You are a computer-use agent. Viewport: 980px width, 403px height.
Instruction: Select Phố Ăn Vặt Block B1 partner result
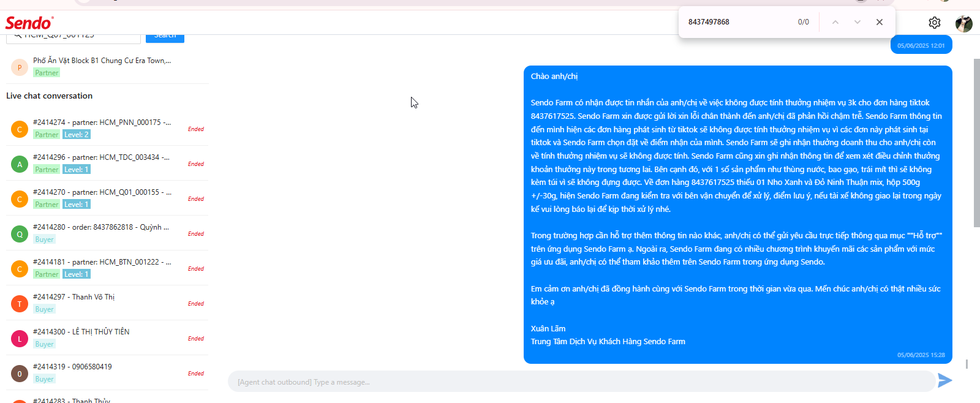[107, 67]
